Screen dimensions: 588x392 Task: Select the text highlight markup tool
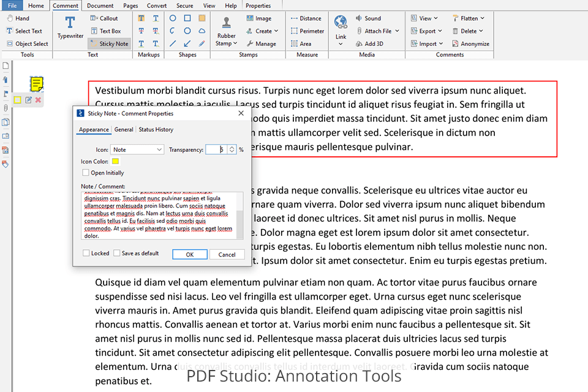[141, 18]
